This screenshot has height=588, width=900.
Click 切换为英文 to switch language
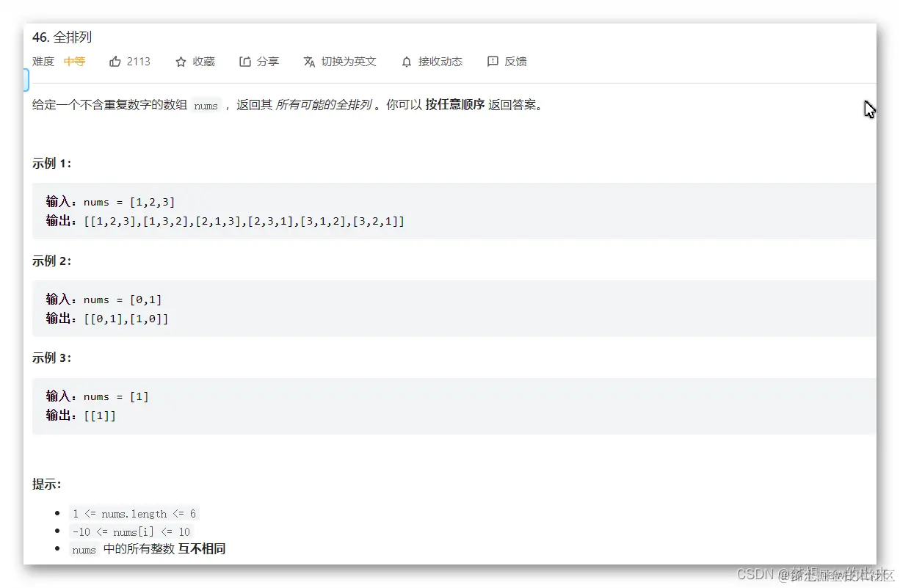[347, 62]
